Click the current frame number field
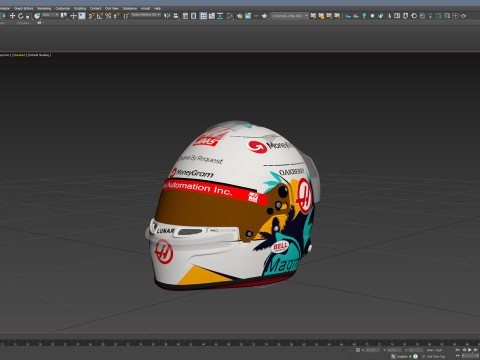Screen dimensions: 480x360 click(x=470, y=356)
